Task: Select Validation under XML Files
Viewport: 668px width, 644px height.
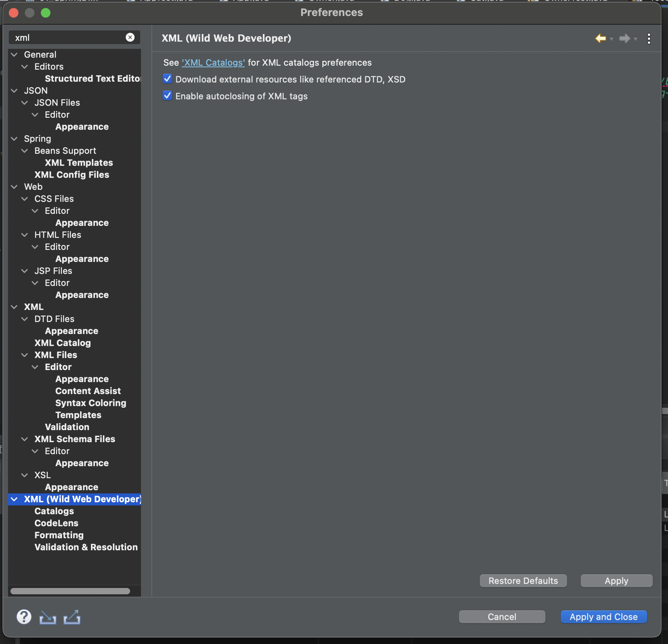Action: [67, 427]
